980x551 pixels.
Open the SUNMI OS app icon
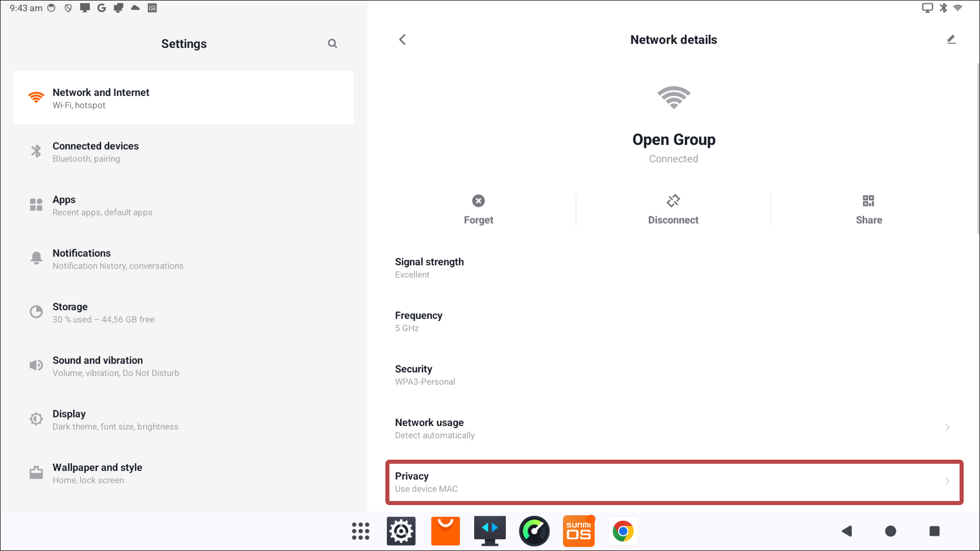point(578,531)
